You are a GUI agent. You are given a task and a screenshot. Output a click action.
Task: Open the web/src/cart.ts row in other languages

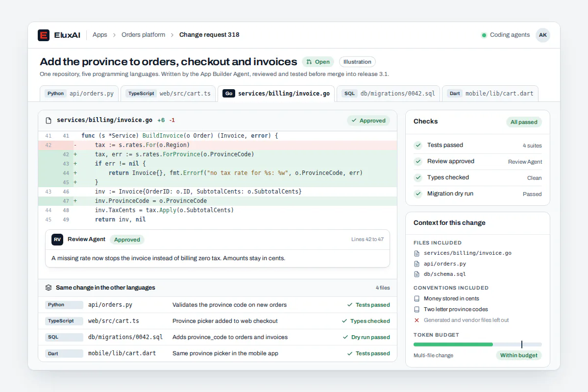(218, 321)
